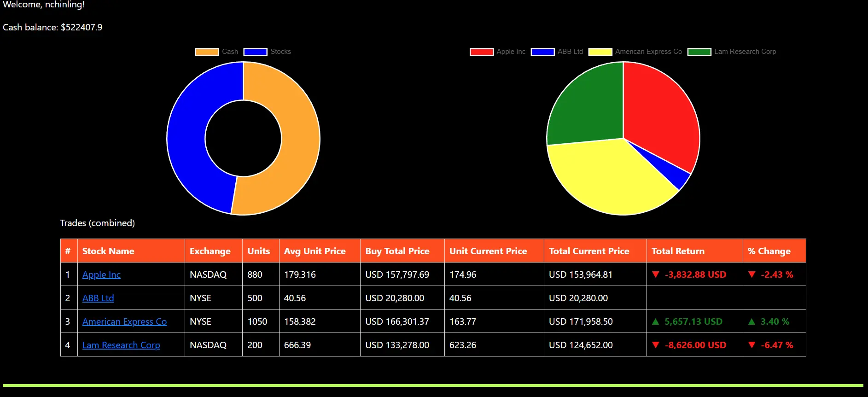The width and height of the screenshot is (868, 397).
Task: Click the red down arrow beside -8,626.00 USD
Action: click(x=656, y=345)
